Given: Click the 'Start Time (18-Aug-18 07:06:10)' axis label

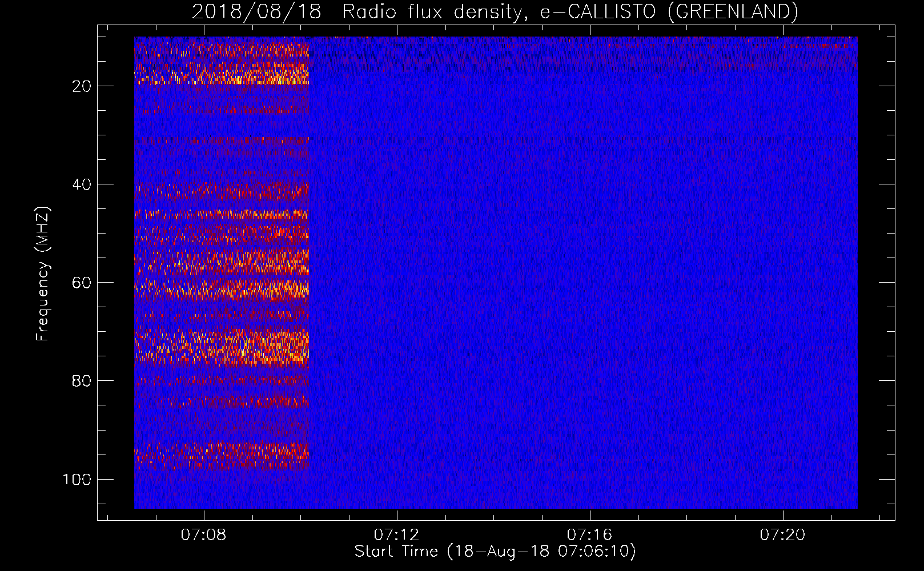Looking at the screenshot, I should (x=495, y=552).
